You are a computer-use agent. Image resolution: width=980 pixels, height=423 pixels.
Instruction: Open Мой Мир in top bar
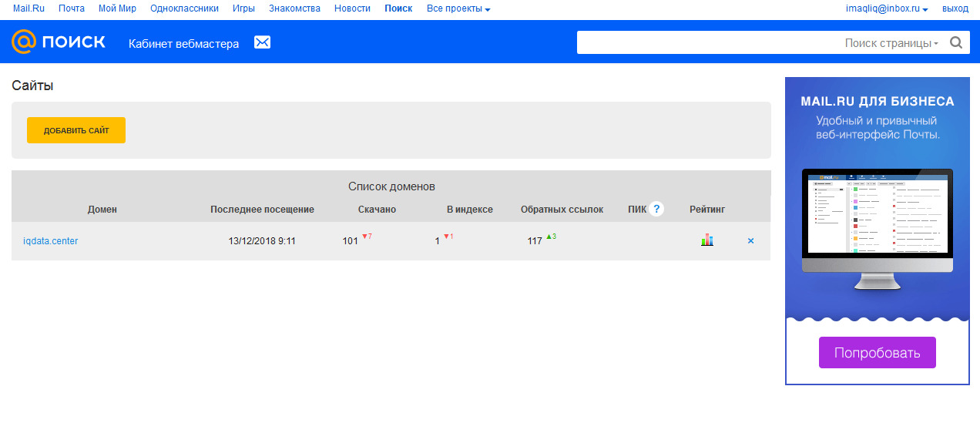coord(117,8)
